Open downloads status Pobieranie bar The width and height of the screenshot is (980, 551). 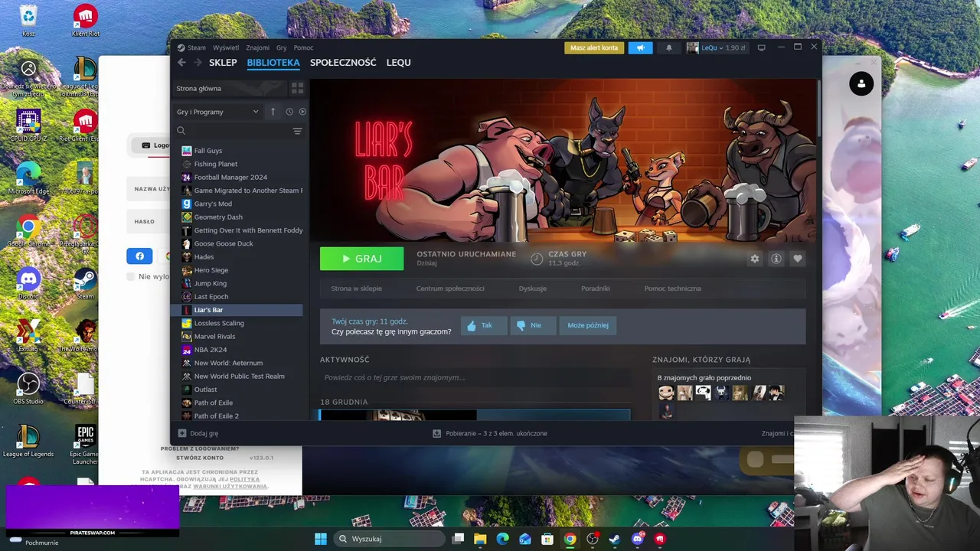490,433
